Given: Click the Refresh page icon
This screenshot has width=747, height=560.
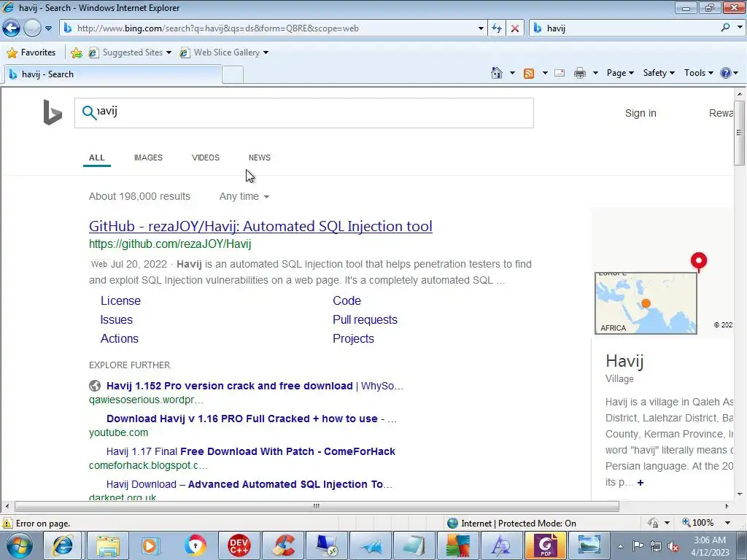Looking at the screenshot, I should [x=497, y=28].
